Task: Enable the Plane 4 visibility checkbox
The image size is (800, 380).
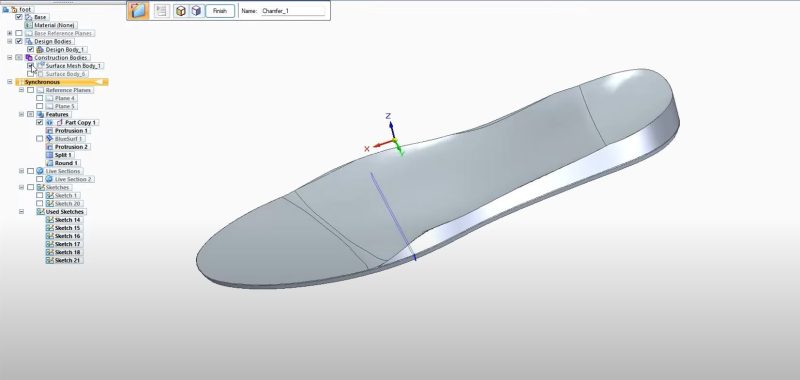Action: point(39,98)
